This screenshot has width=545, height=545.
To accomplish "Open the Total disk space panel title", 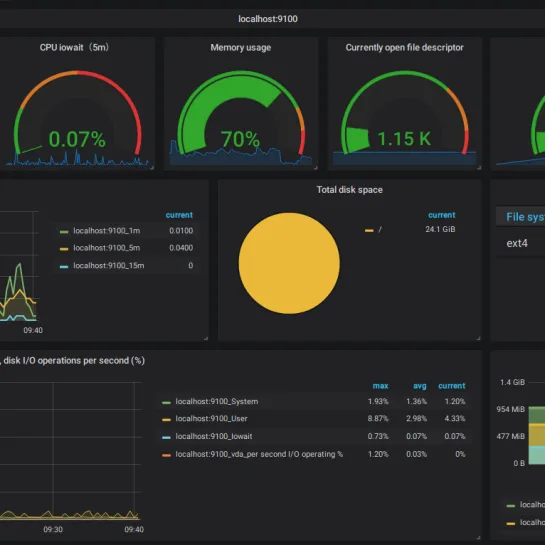I will coord(349,190).
